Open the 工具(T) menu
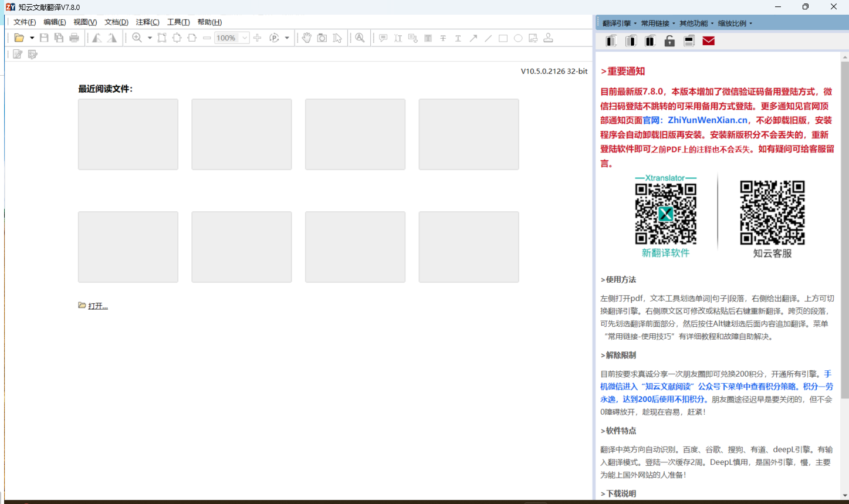This screenshot has height=504, width=849. pyautogui.click(x=178, y=22)
